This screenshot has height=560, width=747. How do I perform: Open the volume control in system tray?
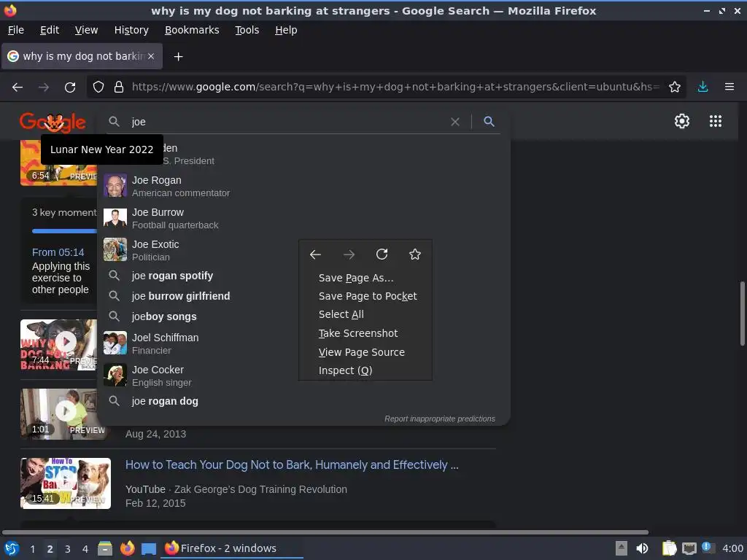(642, 548)
